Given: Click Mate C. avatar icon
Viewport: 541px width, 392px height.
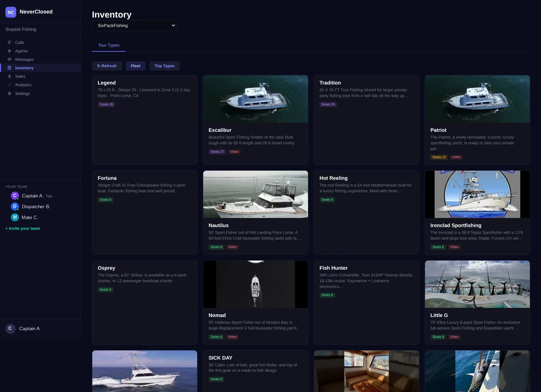Looking at the screenshot, I should pos(15,217).
